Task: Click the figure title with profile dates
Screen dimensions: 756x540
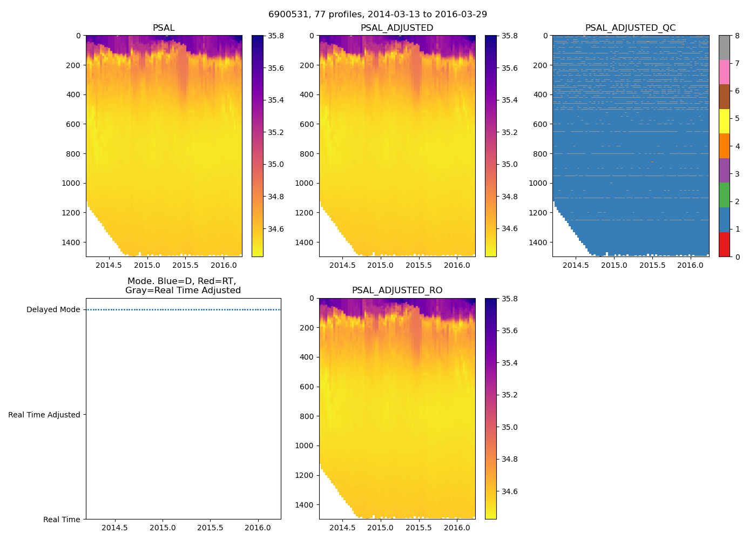Action: (377, 15)
